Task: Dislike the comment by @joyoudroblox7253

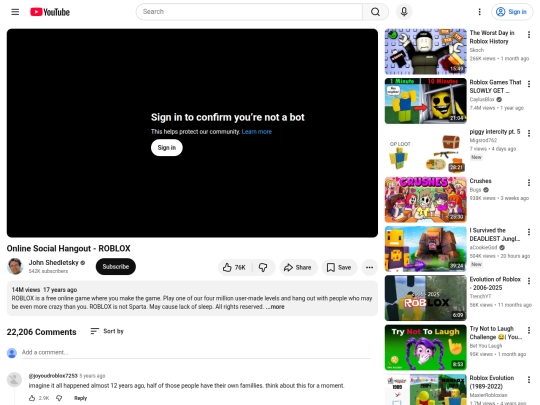Action: coord(59,398)
